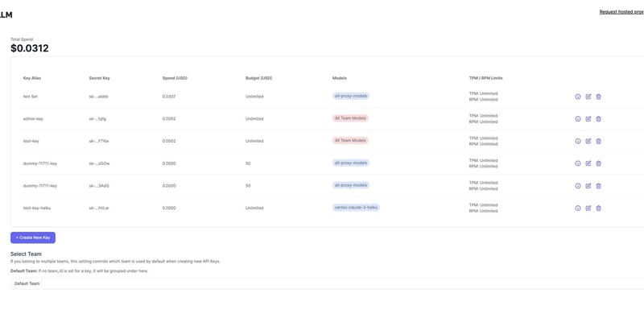Delete the Not Set key

point(598,97)
